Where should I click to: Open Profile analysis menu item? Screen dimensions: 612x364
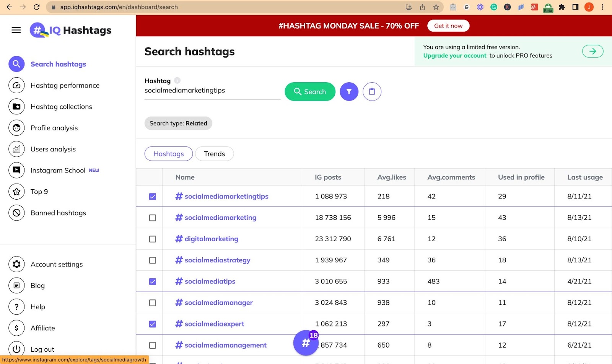coord(54,128)
